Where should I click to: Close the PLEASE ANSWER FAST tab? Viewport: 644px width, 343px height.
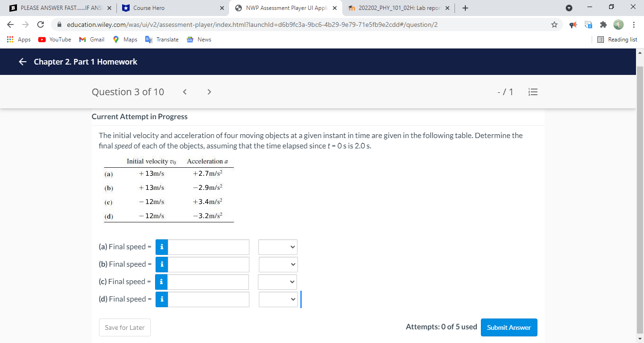[109, 8]
